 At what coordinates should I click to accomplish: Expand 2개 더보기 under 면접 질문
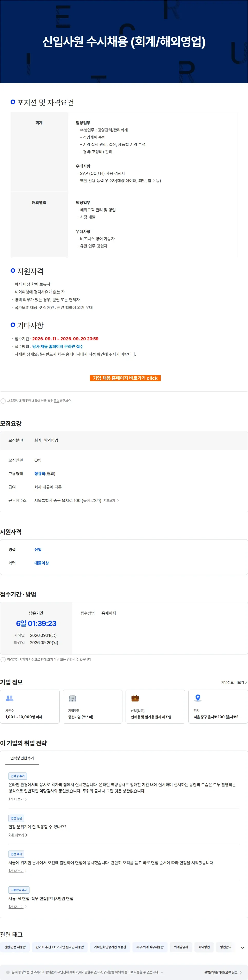pos(18,835)
